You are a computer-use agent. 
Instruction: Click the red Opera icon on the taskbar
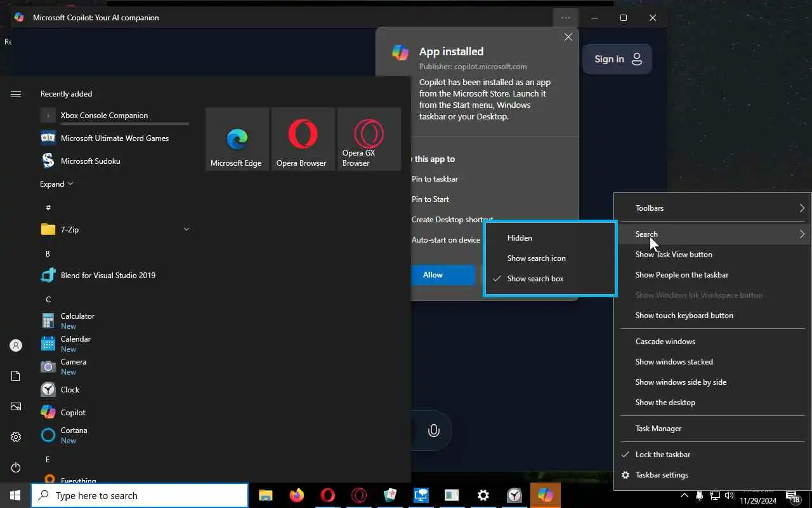coord(327,495)
